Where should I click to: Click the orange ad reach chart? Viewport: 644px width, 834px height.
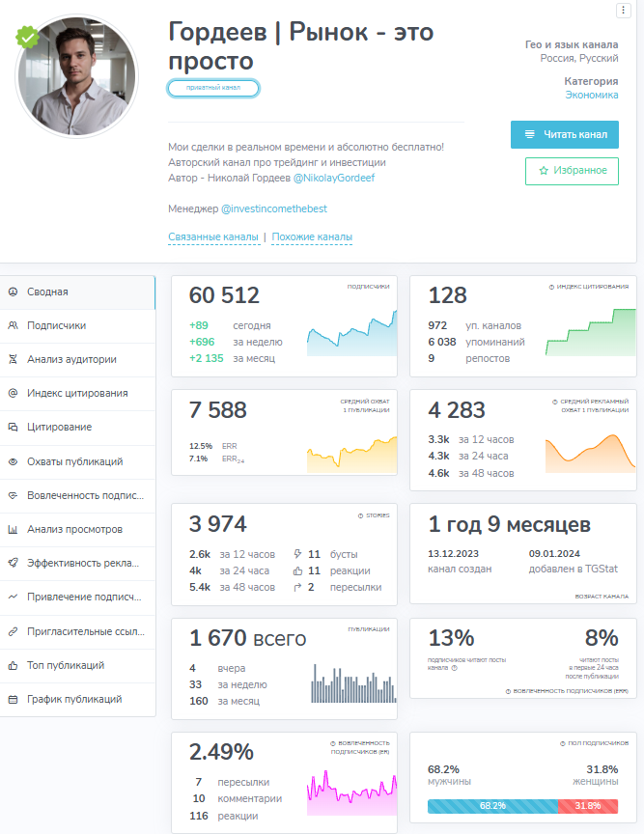(x=591, y=453)
